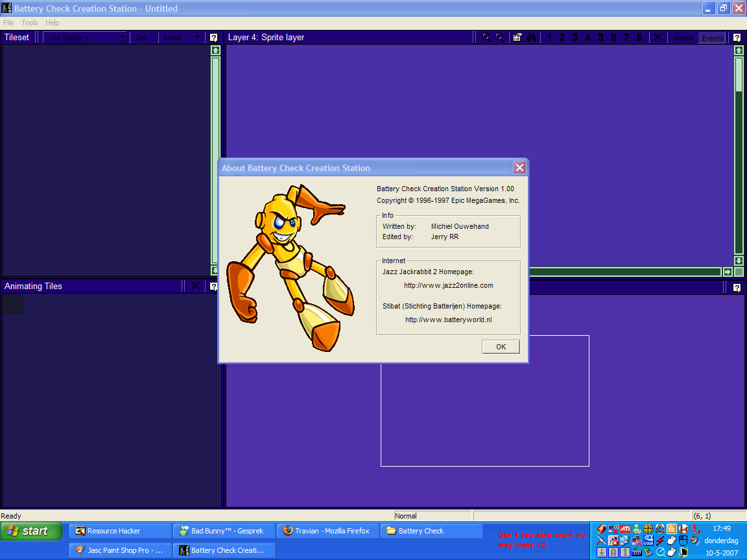Viewport: 747px width, 560px height.
Task: Click the binoculars find icon
Action: pos(531,37)
